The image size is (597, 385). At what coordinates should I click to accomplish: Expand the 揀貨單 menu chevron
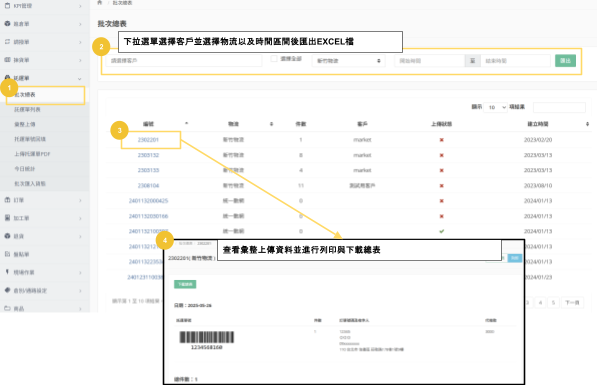click(80, 60)
